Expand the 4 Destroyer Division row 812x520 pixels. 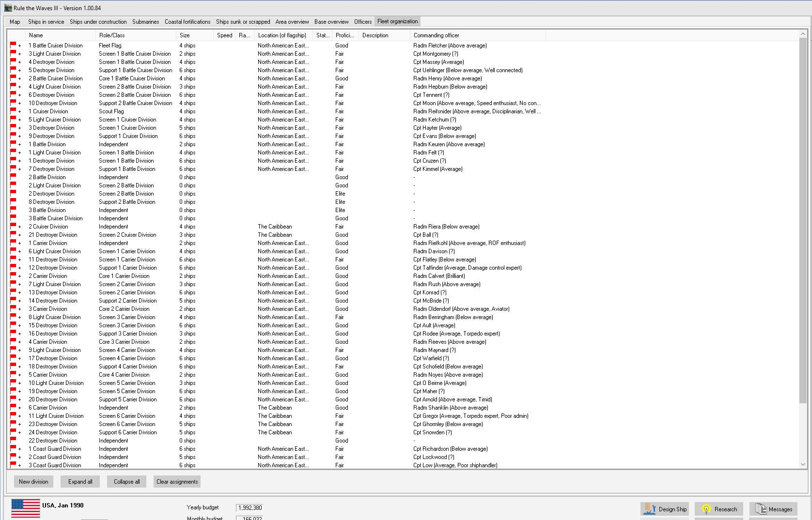20,62
